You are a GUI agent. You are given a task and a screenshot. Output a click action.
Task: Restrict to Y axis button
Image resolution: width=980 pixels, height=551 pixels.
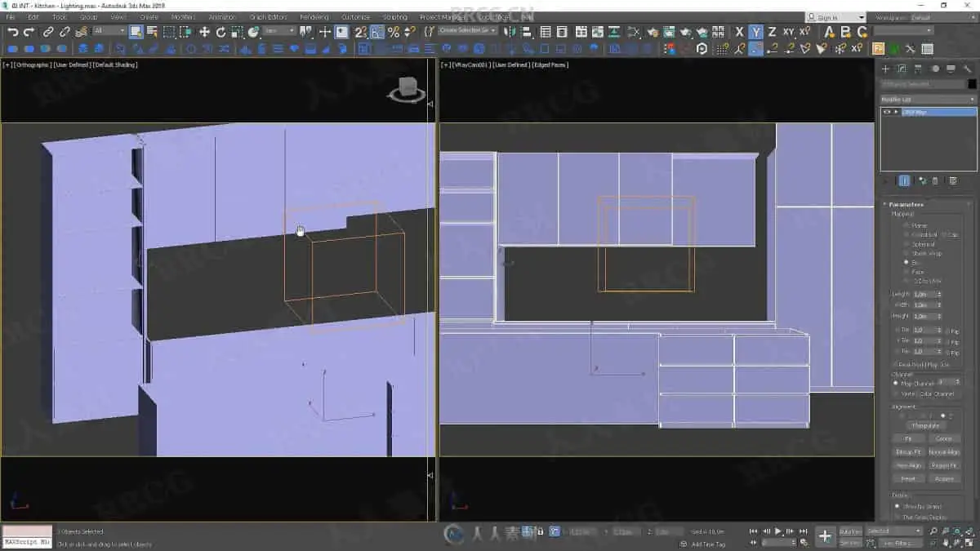pos(756,32)
